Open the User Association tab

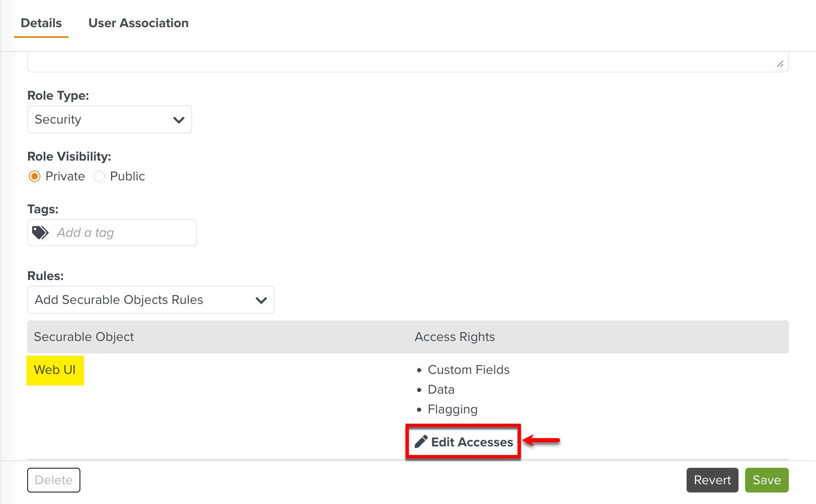click(138, 23)
